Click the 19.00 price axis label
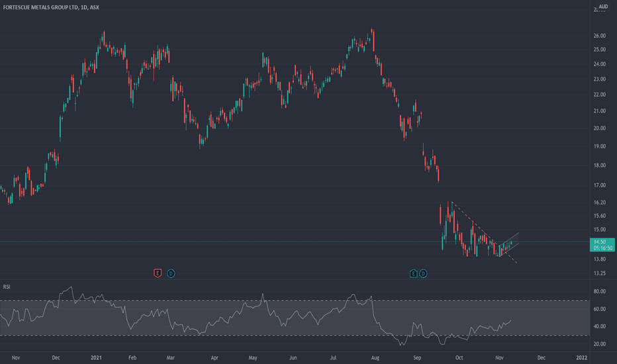Image resolution: width=617 pixels, height=364 pixels. (x=600, y=146)
